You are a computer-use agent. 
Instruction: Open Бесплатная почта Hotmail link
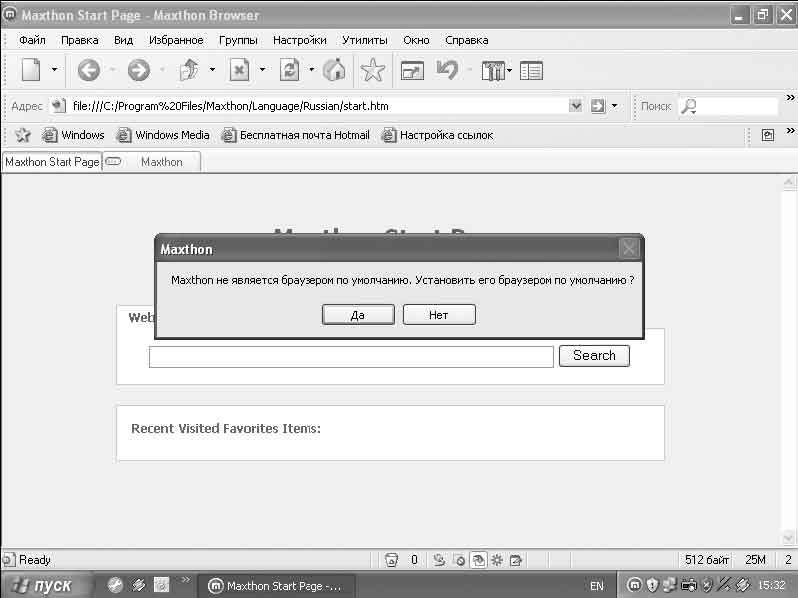[295, 135]
